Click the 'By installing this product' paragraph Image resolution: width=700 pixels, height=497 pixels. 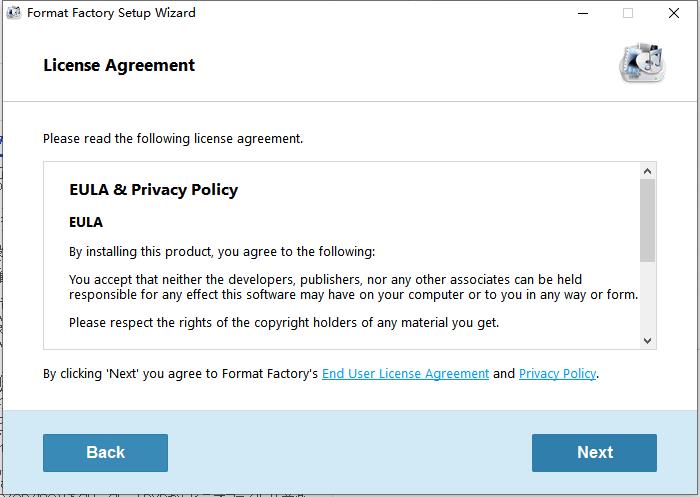pyautogui.click(x=221, y=251)
